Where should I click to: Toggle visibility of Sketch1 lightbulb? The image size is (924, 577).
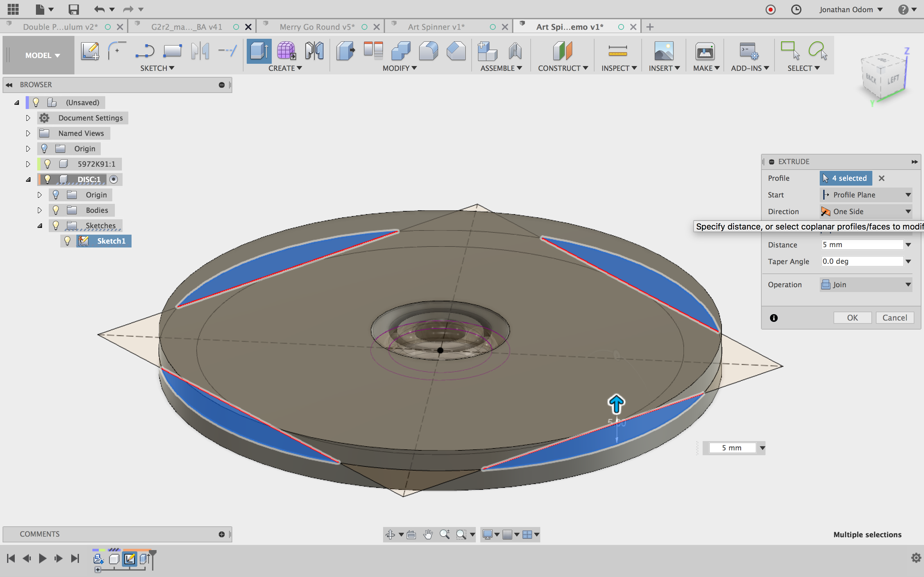point(67,241)
